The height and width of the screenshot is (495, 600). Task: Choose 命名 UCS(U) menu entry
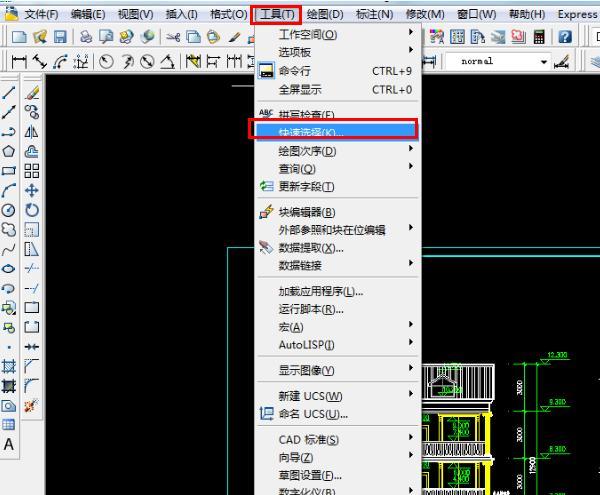[337, 414]
